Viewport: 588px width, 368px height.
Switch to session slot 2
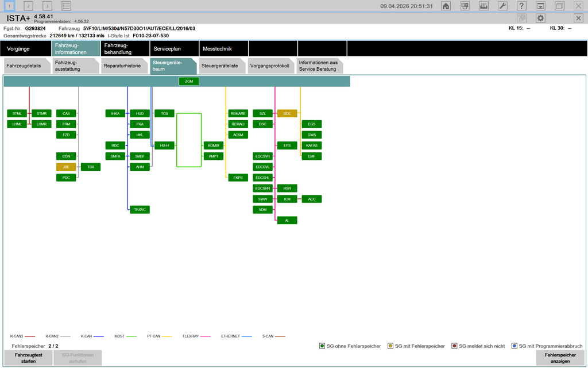[28, 6]
